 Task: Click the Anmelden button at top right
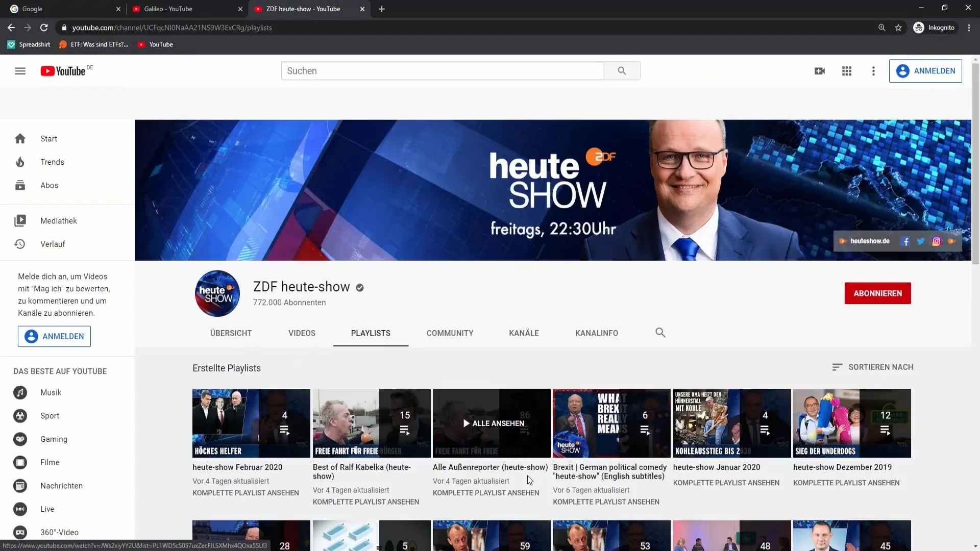[925, 71]
